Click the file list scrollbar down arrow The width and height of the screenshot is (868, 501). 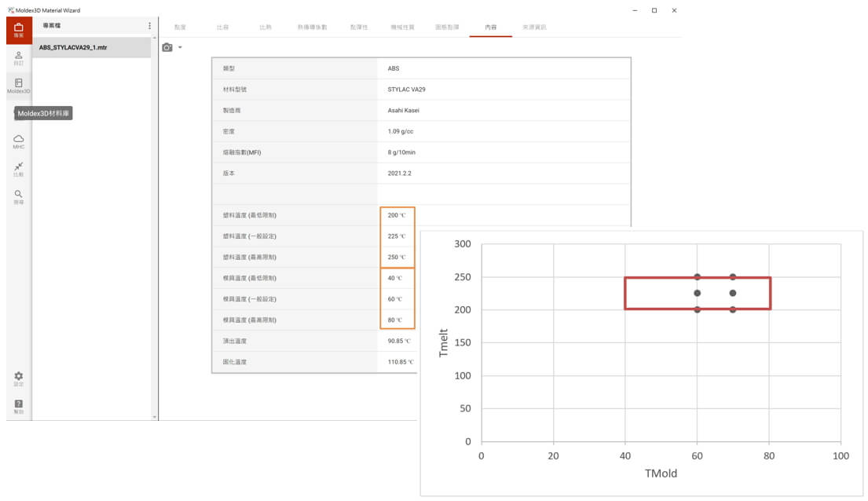click(154, 416)
